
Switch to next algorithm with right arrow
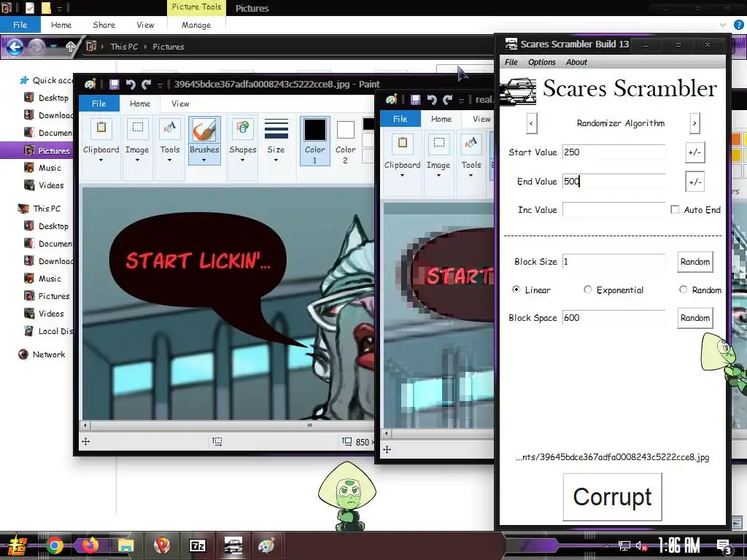tap(694, 123)
